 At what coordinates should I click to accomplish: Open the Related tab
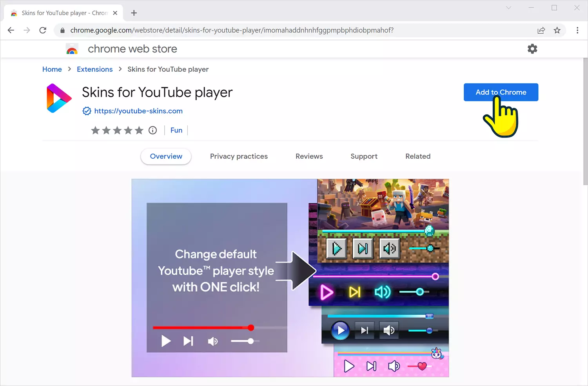click(418, 156)
